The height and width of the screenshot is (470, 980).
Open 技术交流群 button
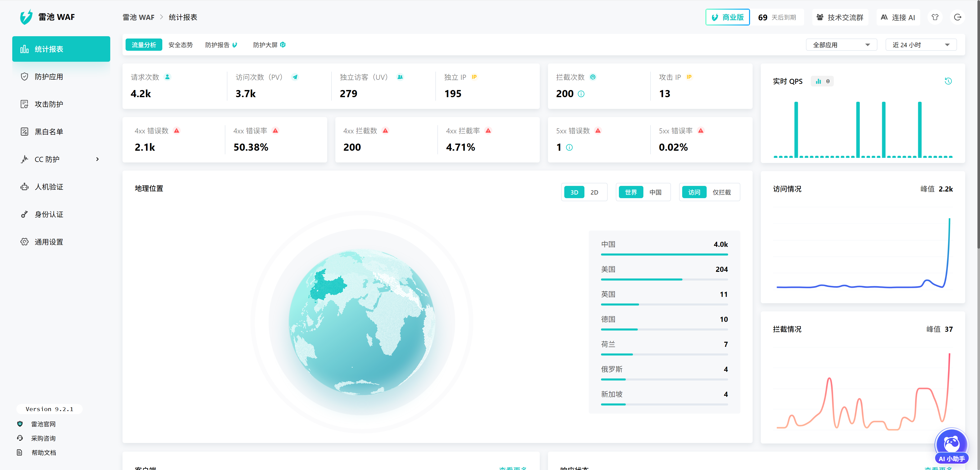coord(840,17)
